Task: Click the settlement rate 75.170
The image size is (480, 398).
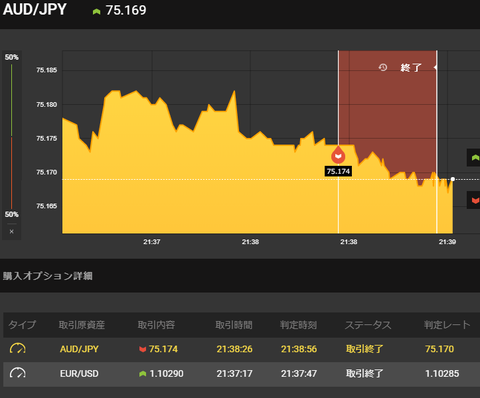Action: 440,349
